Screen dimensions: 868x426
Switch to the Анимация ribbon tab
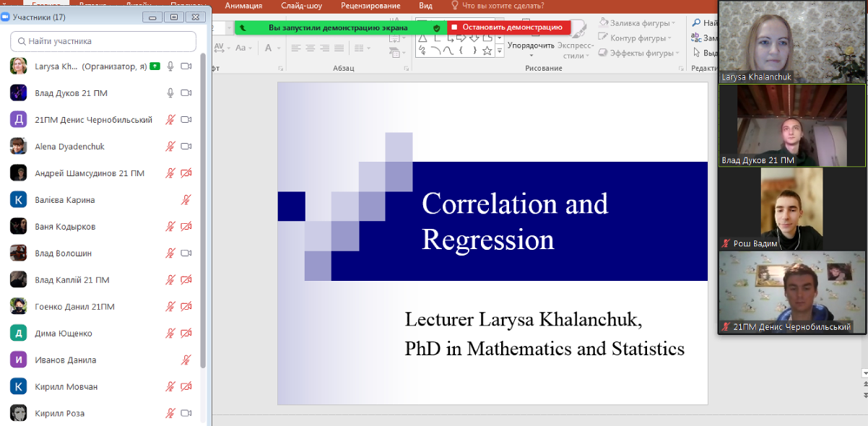[243, 6]
